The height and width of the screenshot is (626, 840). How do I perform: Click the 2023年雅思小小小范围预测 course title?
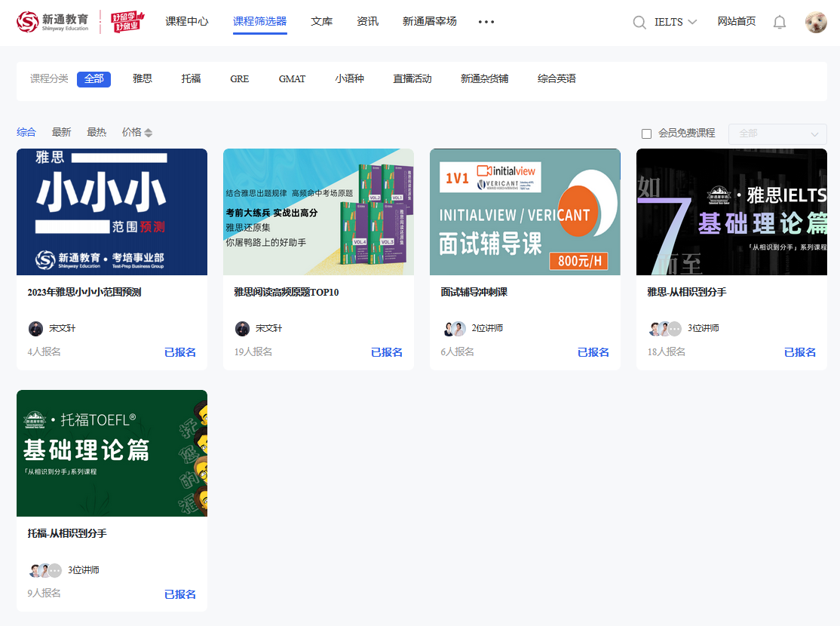pyautogui.click(x=84, y=292)
